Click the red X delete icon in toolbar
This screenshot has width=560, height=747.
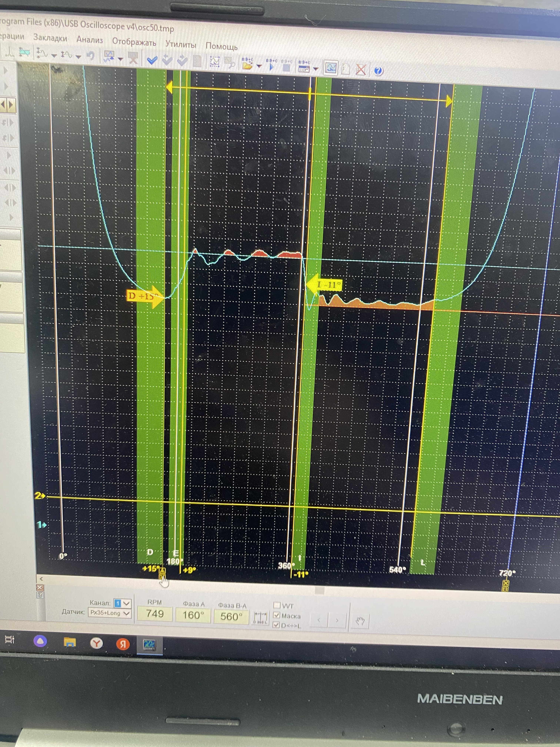tap(361, 69)
